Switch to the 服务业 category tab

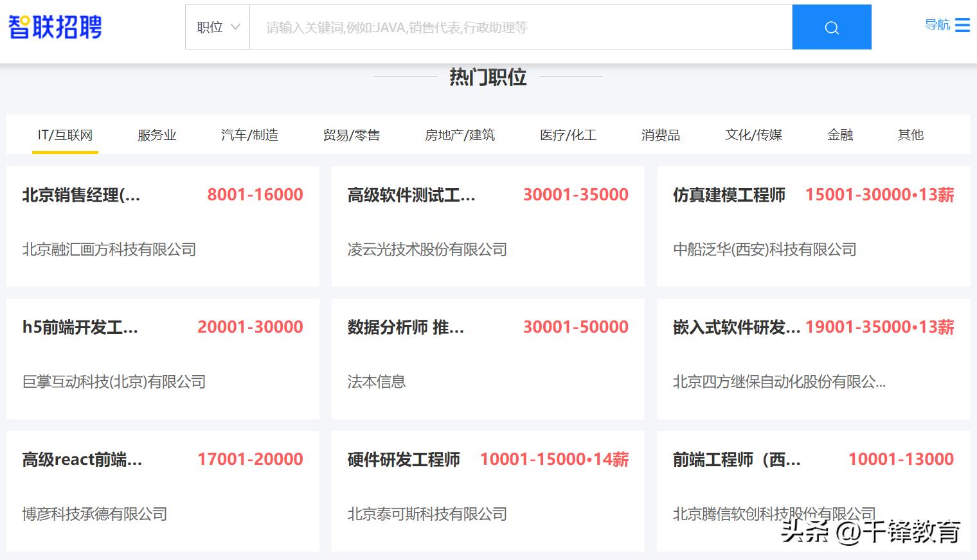(156, 135)
